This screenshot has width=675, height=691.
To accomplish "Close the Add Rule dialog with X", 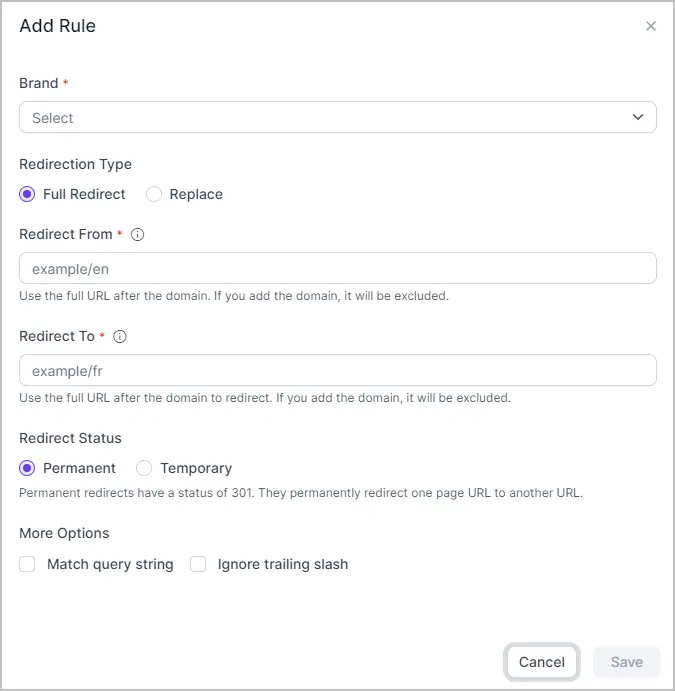I will (x=651, y=26).
